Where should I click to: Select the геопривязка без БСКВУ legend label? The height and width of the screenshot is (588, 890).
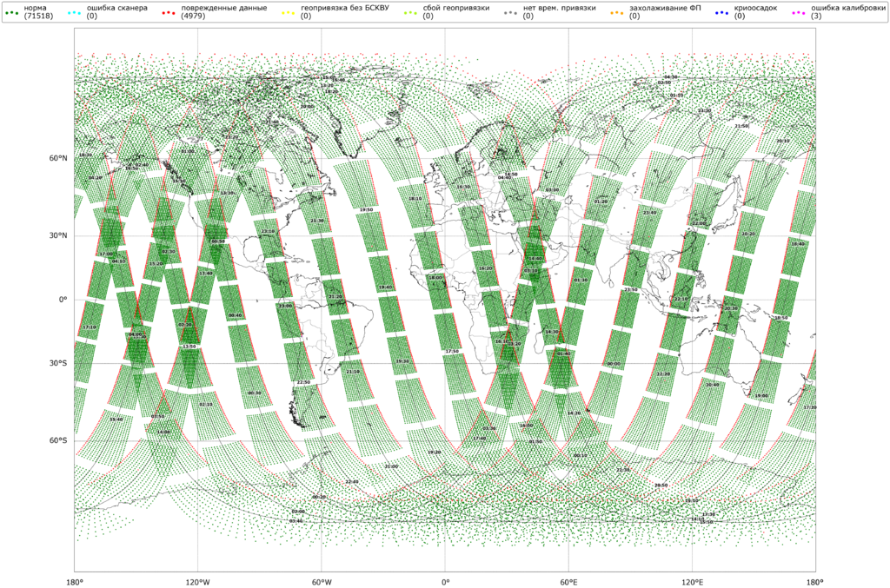[342, 8]
